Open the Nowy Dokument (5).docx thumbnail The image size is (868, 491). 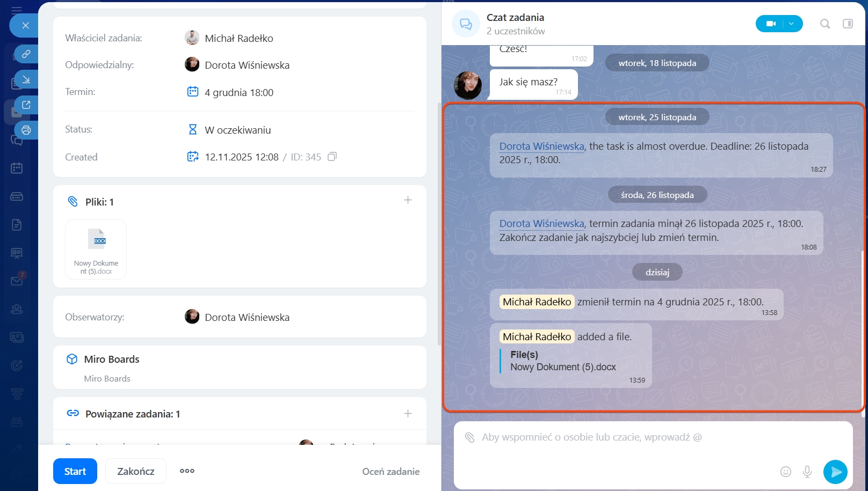click(x=96, y=249)
